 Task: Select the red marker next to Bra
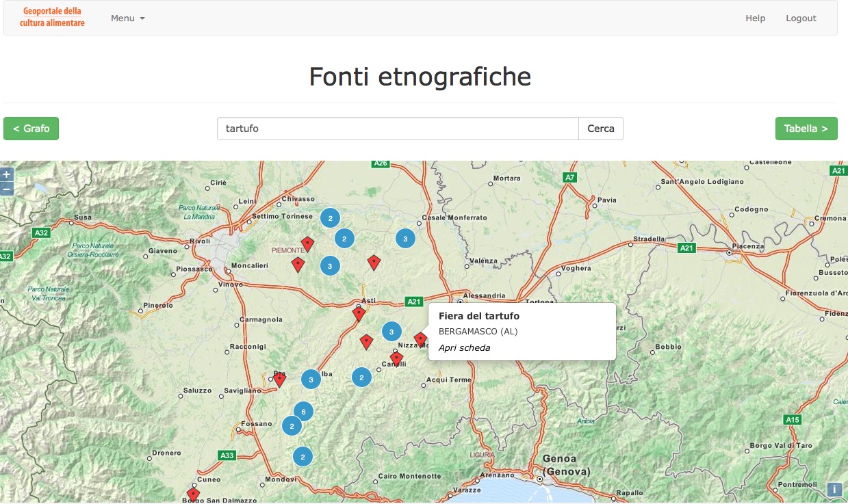coord(279,380)
